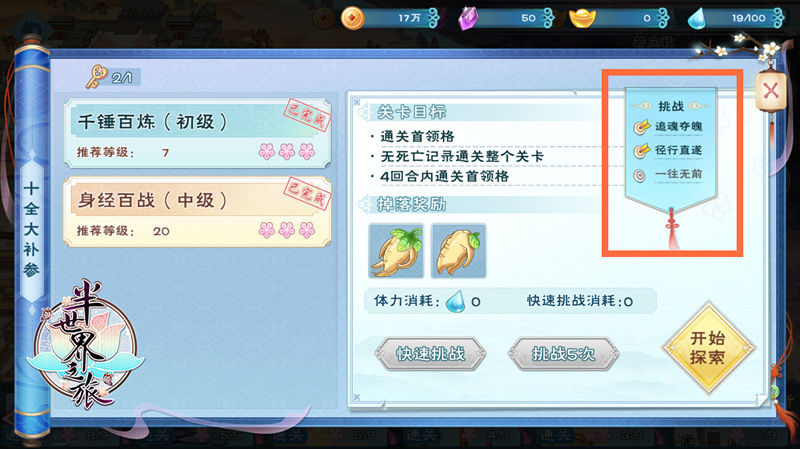Click the 快速挑战 button
The width and height of the screenshot is (800, 449).
[430, 354]
